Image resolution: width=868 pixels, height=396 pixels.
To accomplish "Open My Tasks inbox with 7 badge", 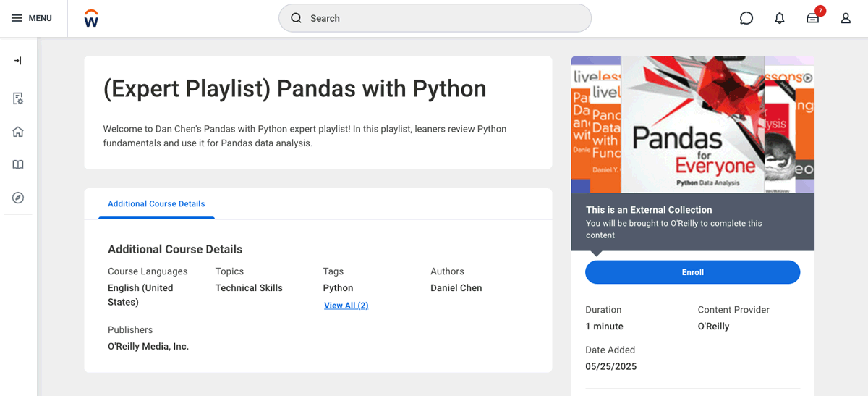I will point(814,17).
